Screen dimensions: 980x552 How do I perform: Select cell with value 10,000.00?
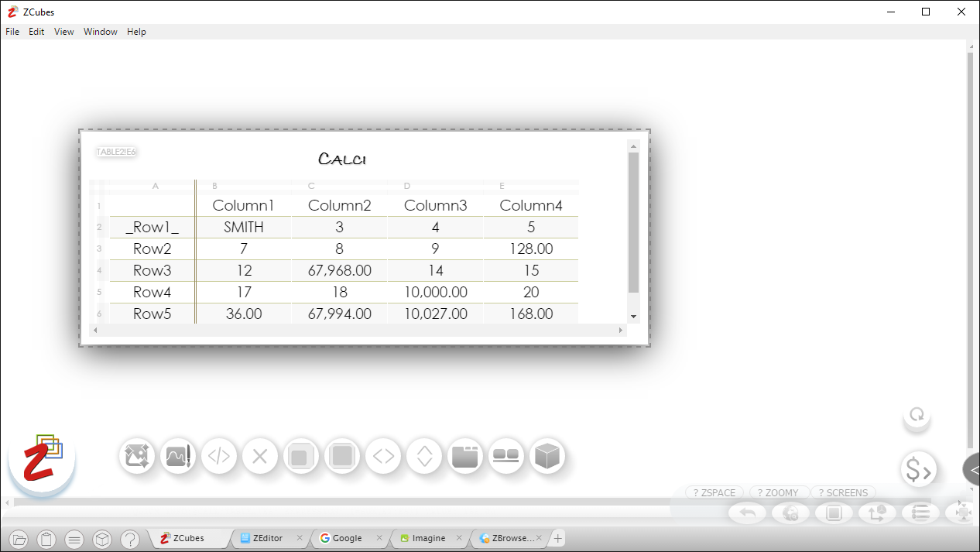(x=436, y=292)
